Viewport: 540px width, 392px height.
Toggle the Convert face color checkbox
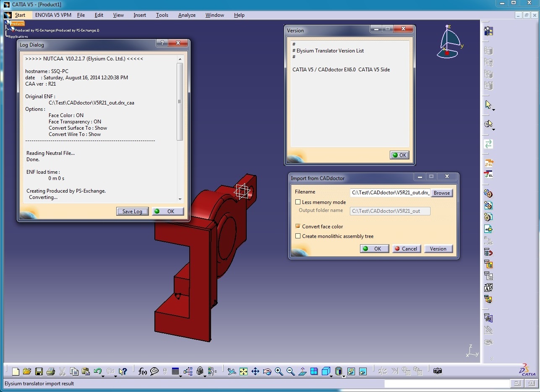coord(298,226)
